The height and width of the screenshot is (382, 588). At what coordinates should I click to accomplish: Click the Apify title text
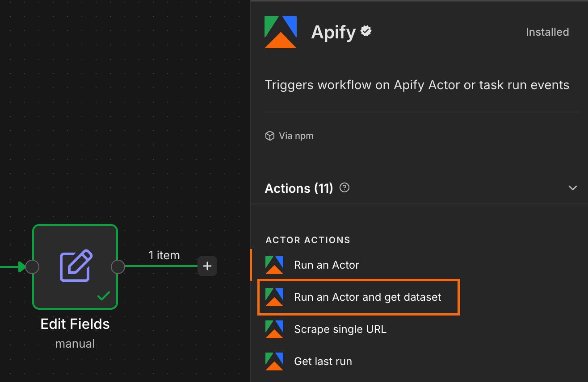(333, 33)
